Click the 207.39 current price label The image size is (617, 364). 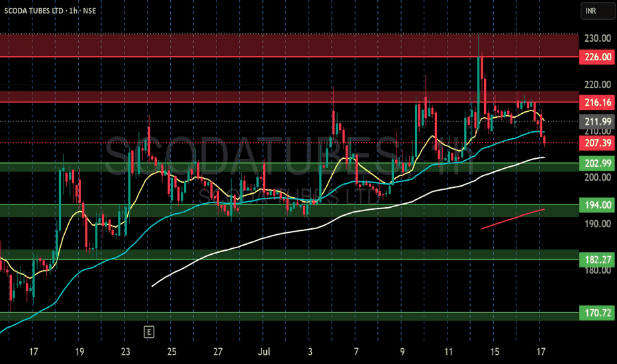(597, 143)
